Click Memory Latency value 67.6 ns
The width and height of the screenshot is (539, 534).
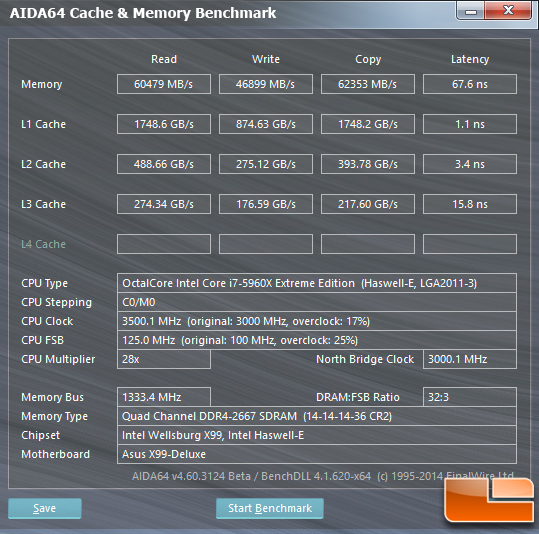470,84
